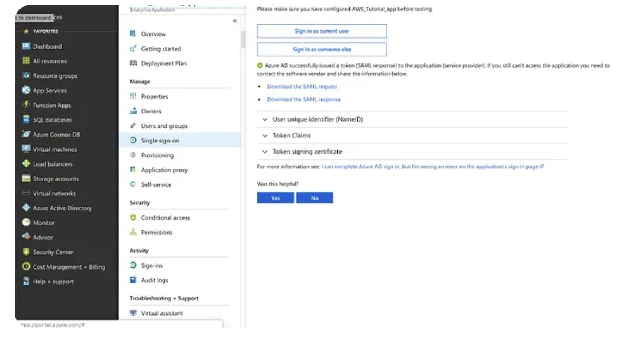Collapse the menu with double-chevron button
Image resolution: width=644 pixels, height=338 pixels.
click(235, 21)
